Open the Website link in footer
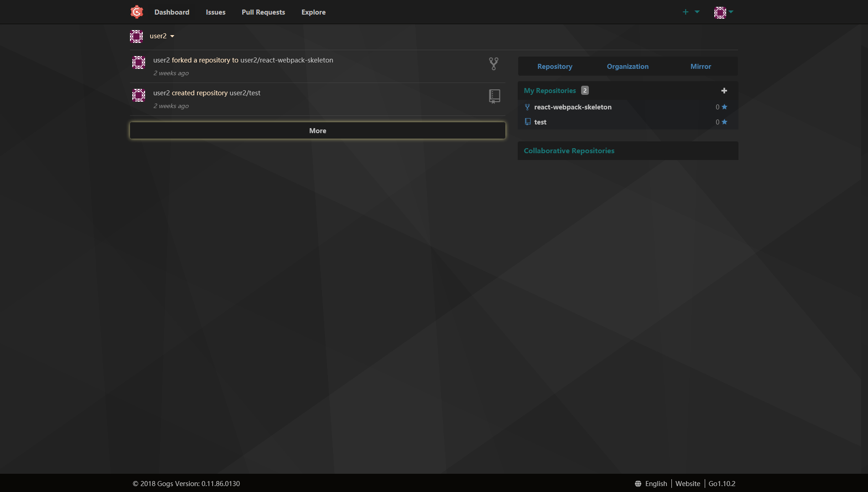Viewport: 868px width, 492px height. click(687, 484)
